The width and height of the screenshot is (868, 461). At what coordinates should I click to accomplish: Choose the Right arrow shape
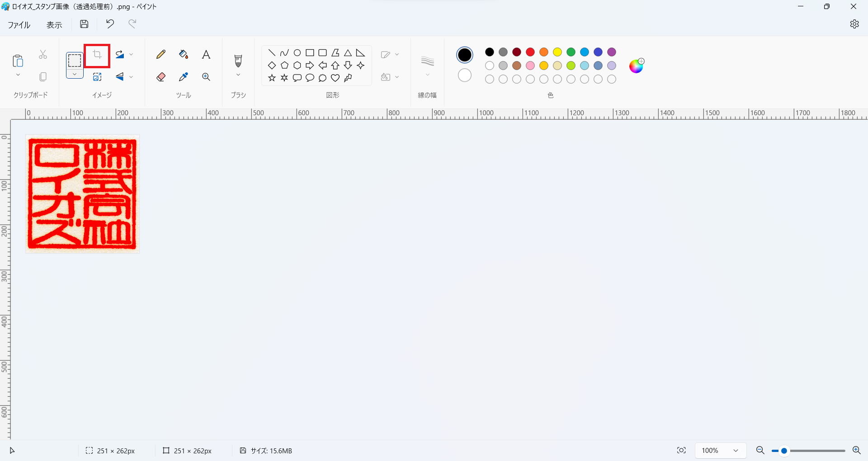(x=310, y=66)
